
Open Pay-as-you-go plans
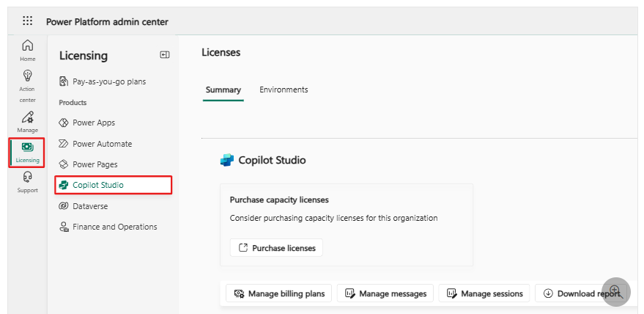click(x=108, y=81)
